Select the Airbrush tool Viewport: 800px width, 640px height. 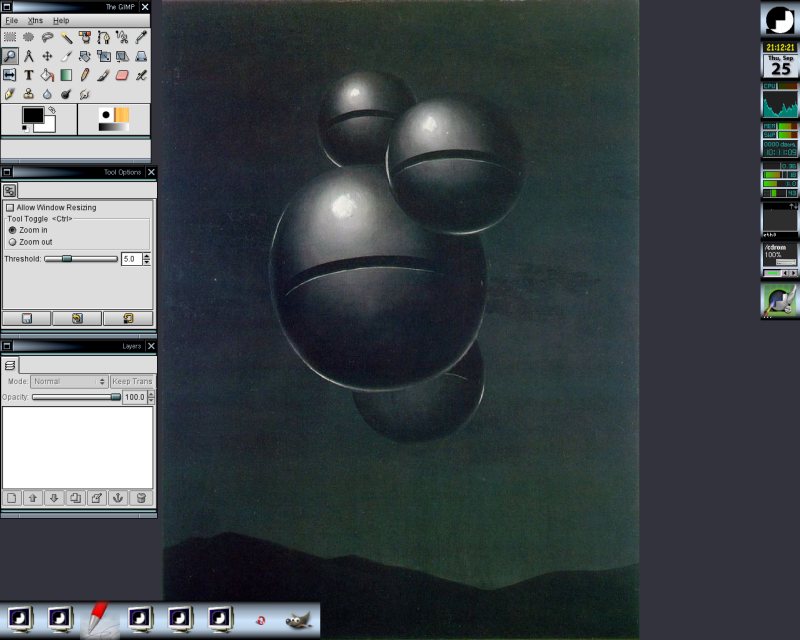point(141,75)
